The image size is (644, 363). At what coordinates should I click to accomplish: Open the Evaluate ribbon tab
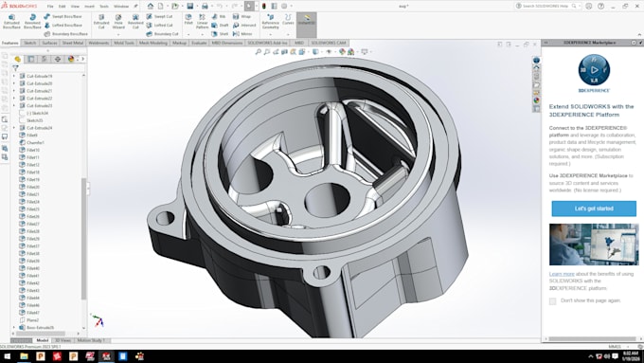(199, 43)
